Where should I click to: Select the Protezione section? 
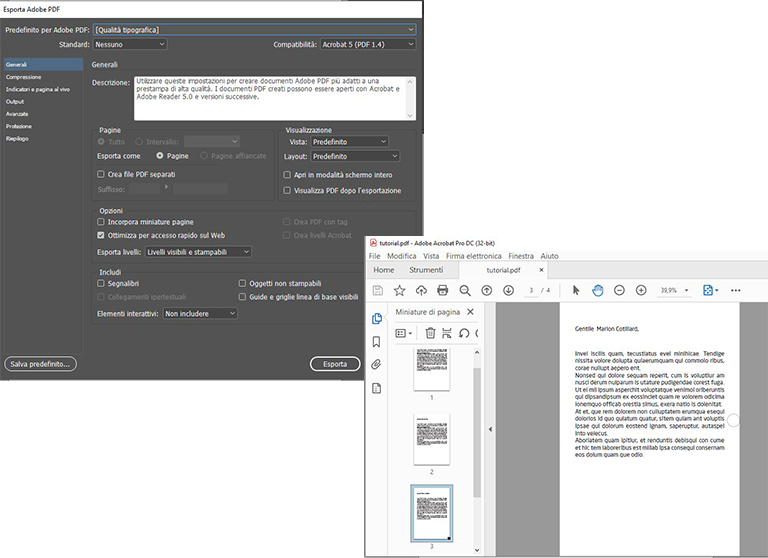19,126
